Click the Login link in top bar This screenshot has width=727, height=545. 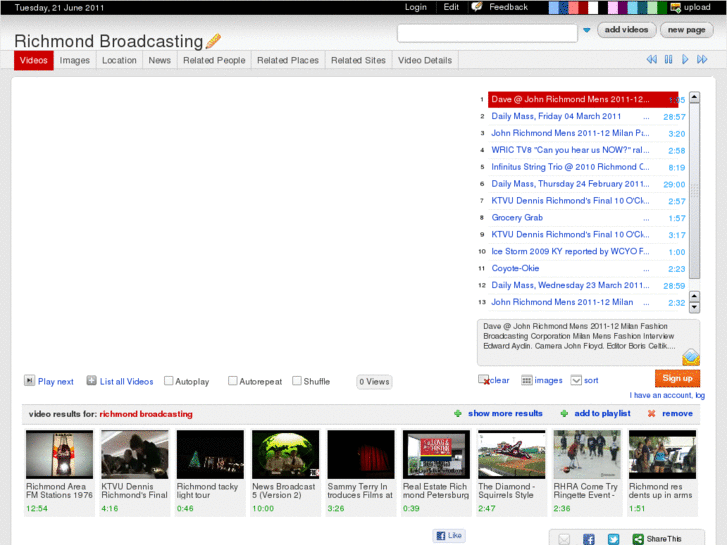pyautogui.click(x=415, y=7)
